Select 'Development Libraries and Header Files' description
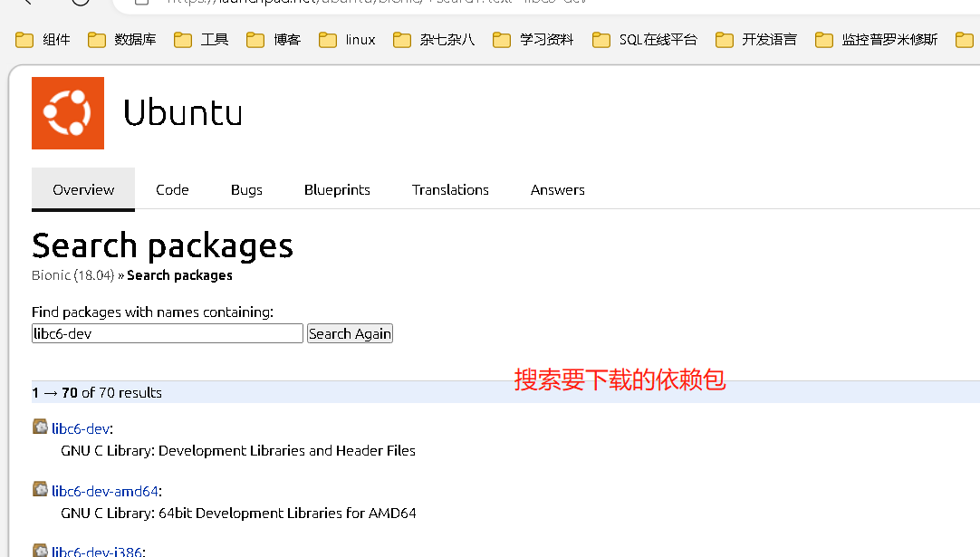 click(x=287, y=451)
